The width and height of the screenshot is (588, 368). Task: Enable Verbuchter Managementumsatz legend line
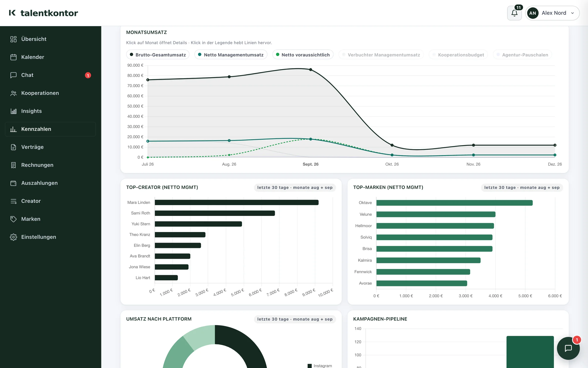tap(381, 55)
